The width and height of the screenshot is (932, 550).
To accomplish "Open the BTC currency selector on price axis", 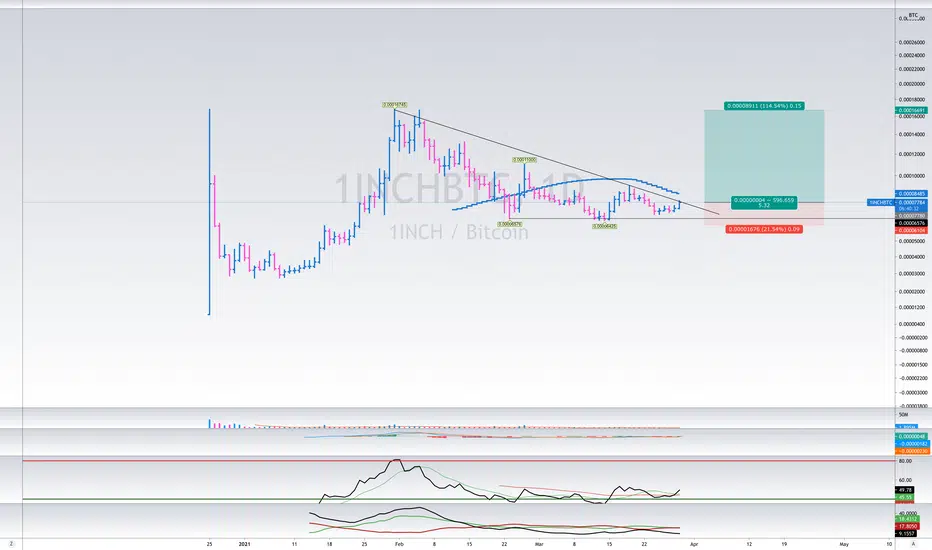I will point(913,15).
